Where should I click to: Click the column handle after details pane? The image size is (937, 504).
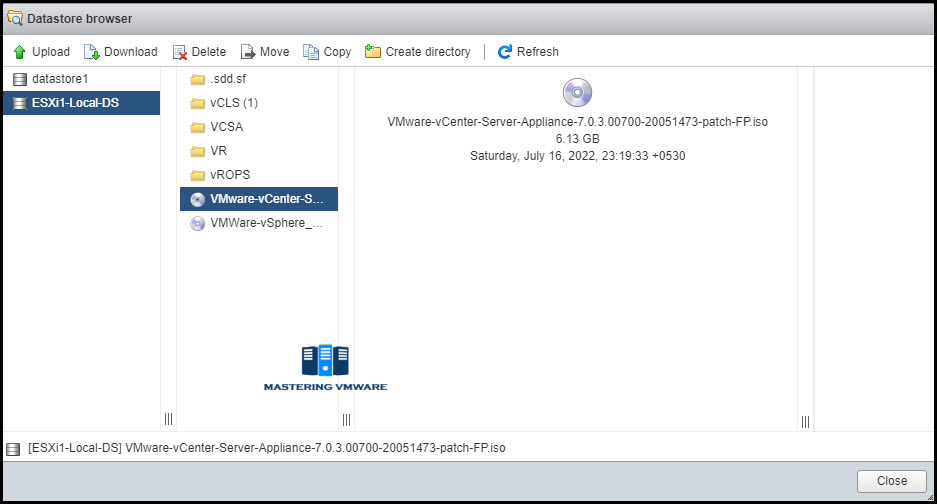[x=806, y=422]
